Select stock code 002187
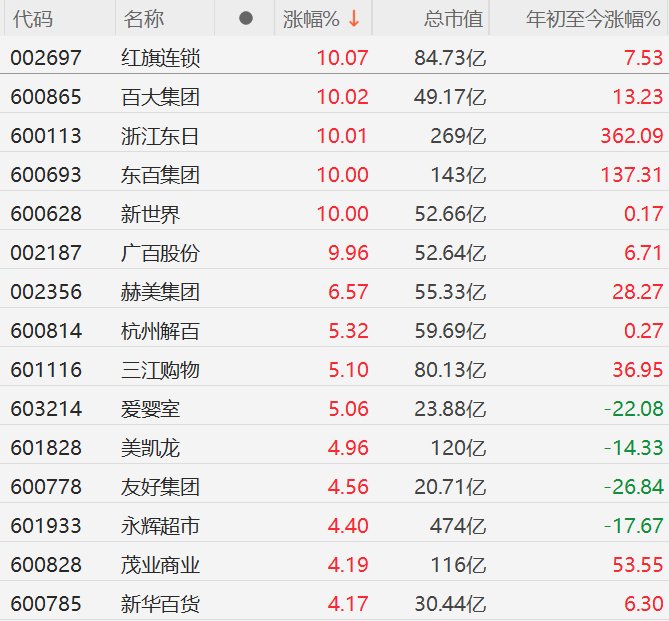Image resolution: width=669 pixels, height=621 pixels. pos(46,253)
